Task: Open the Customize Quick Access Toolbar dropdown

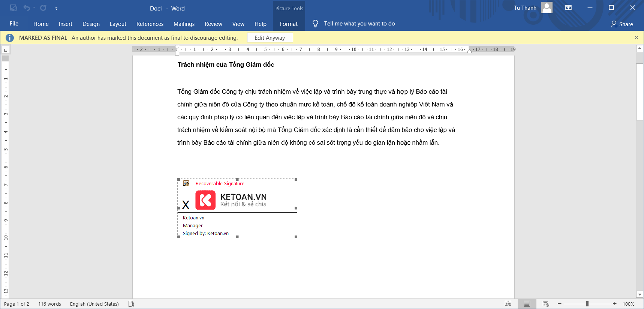Action: [56, 8]
